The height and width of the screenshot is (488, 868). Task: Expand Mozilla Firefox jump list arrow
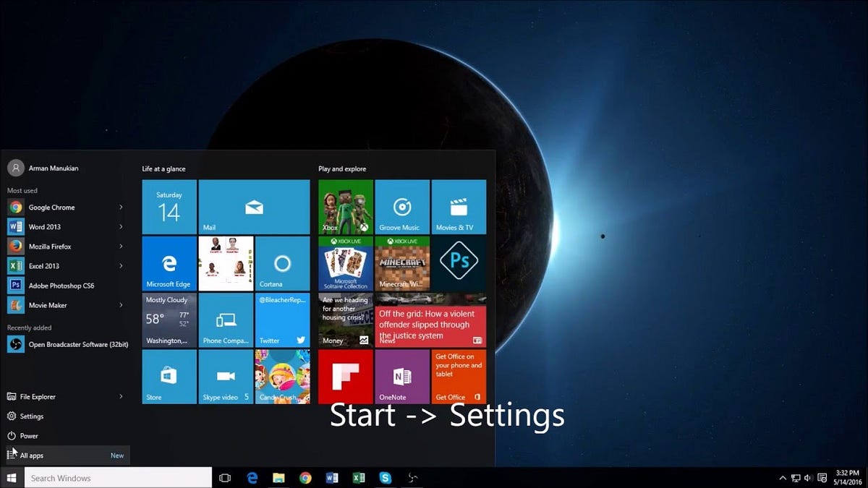tap(121, 247)
